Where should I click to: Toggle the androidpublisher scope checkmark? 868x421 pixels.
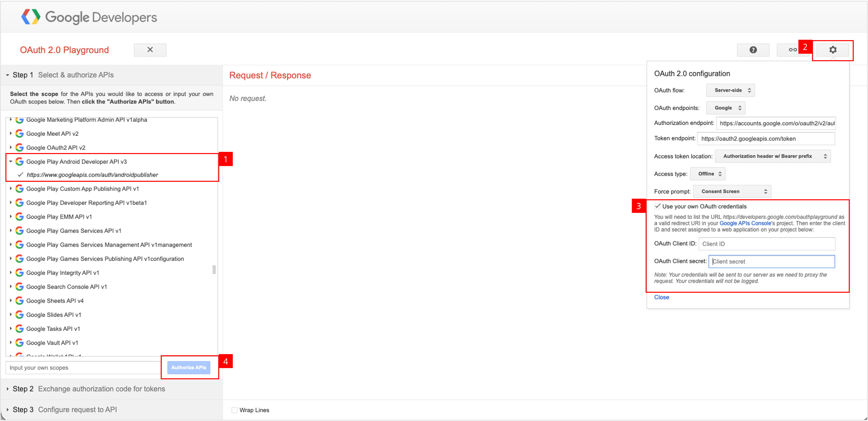(20, 175)
